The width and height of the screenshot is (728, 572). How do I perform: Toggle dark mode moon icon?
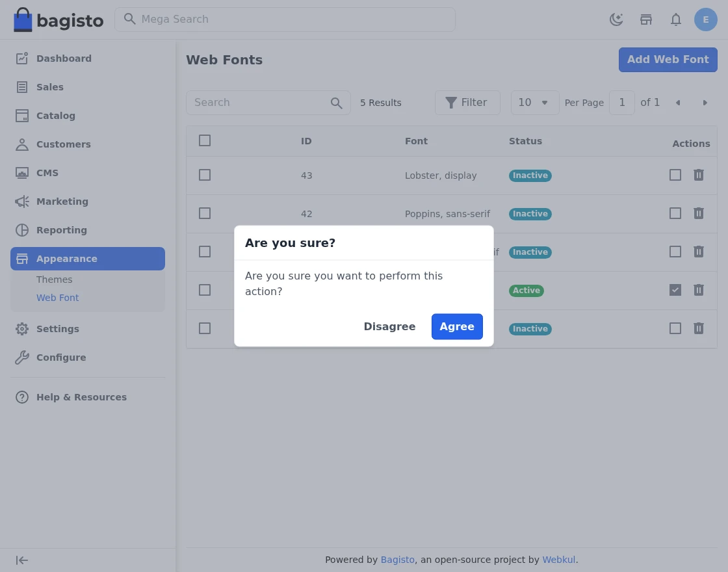(x=616, y=19)
